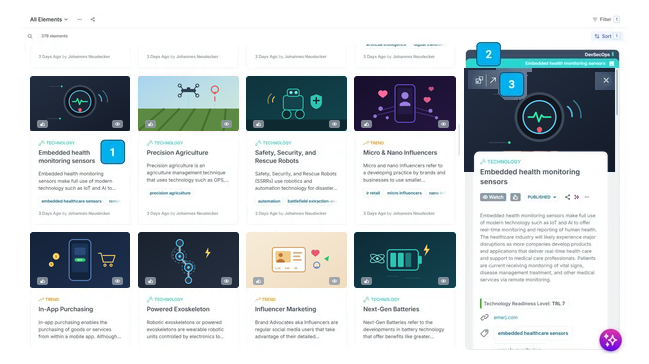Screen dimensions: 649x364
Task: Click the '378 elements' count text
Action: click(54, 36)
